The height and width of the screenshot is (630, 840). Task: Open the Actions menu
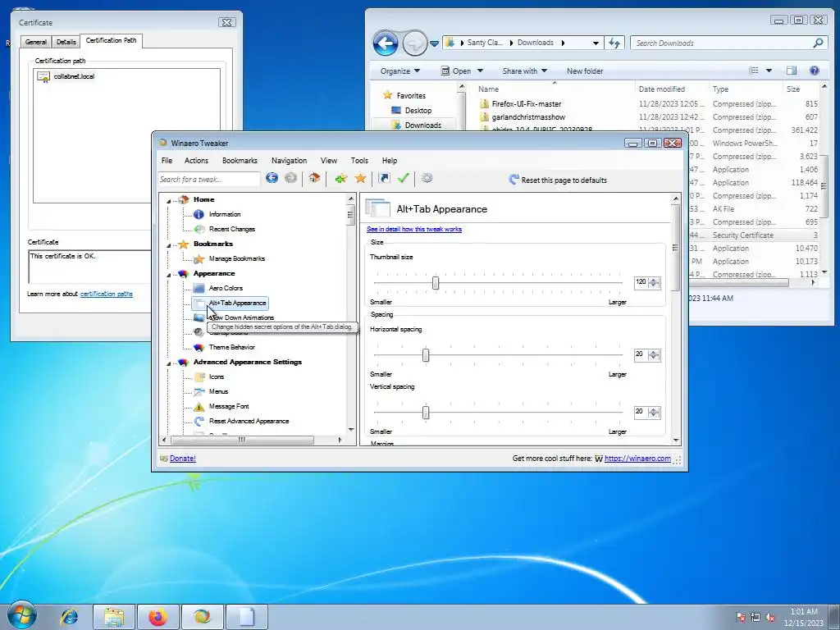[x=197, y=161]
